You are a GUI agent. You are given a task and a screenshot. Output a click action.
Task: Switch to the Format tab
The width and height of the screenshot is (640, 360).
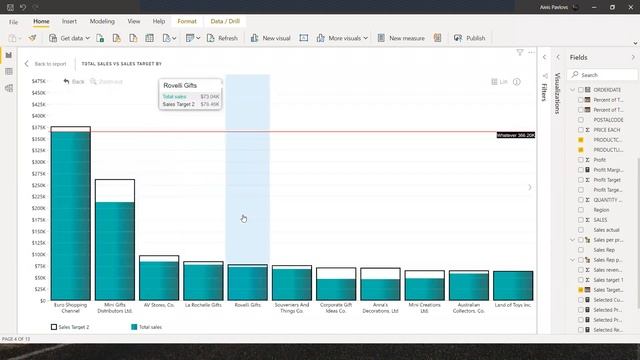point(187,21)
